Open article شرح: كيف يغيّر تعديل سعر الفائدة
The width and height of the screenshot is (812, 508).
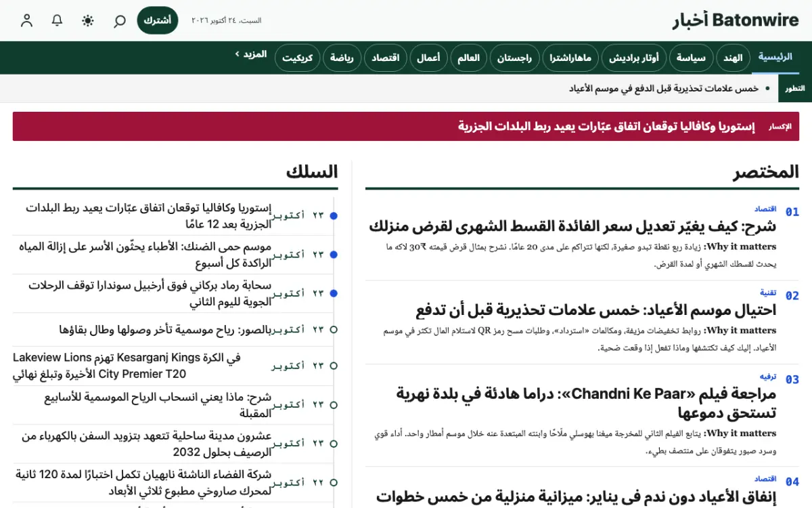pyautogui.click(x=572, y=227)
